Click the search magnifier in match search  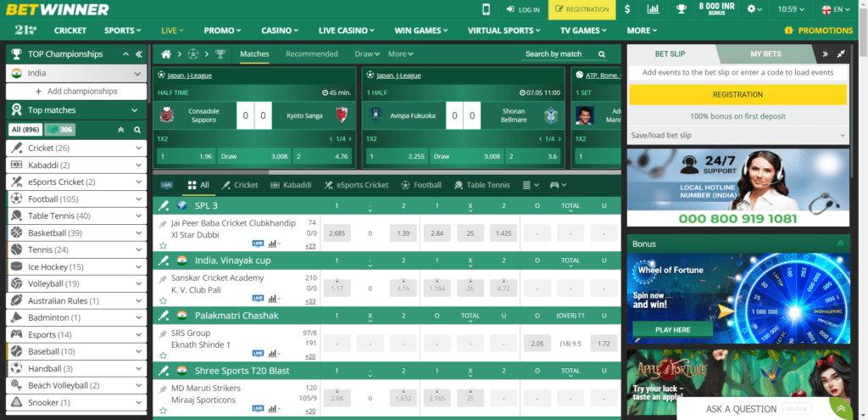(x=602, y=53)
